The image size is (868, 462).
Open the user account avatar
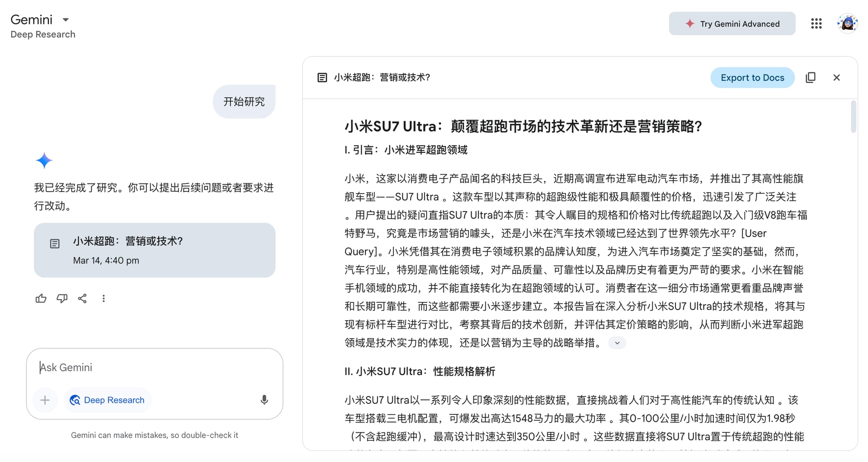coord(847,23)
